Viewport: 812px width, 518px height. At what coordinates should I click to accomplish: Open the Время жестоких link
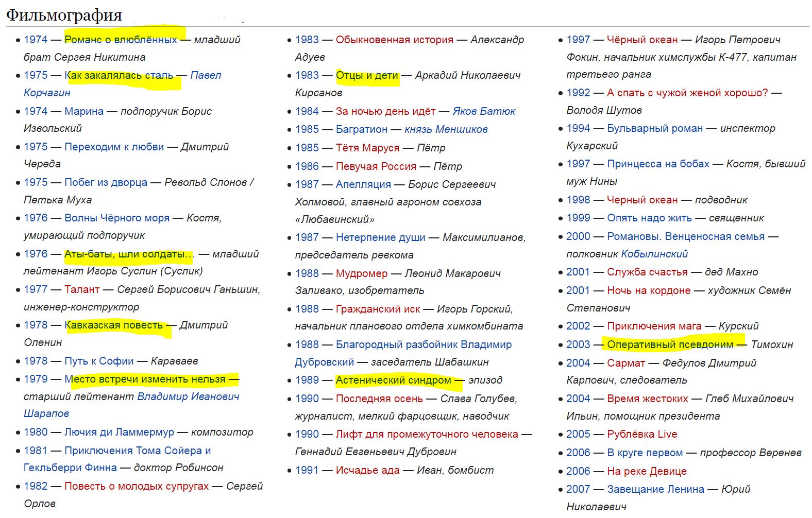pyautogui.click(x=648, y=399)
